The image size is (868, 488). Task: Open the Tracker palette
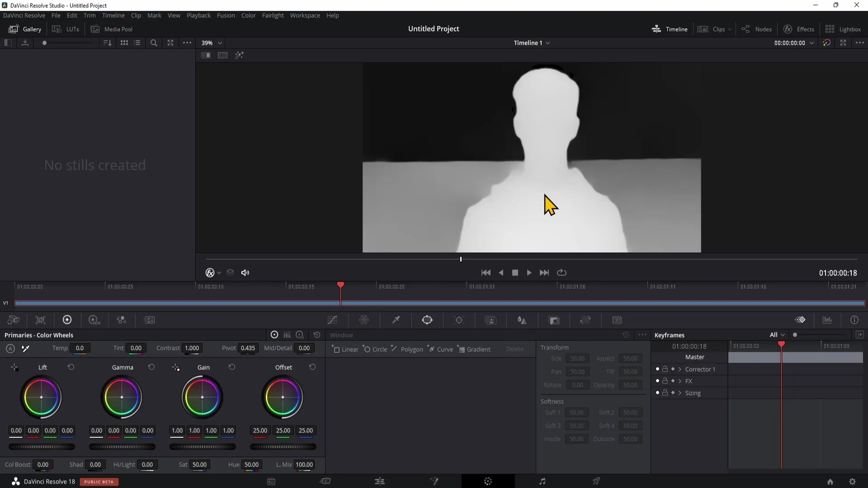click(459, 320)
